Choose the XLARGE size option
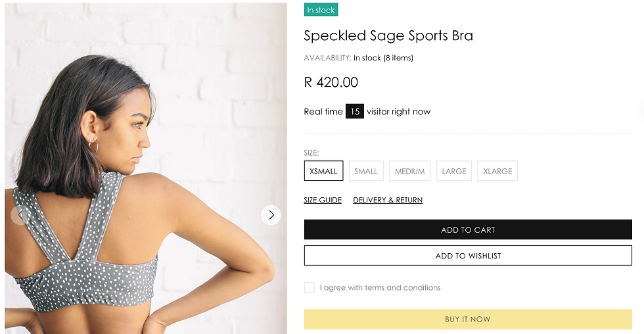Image resolution: width=644 pixels, height=334 pixels. 497,171
